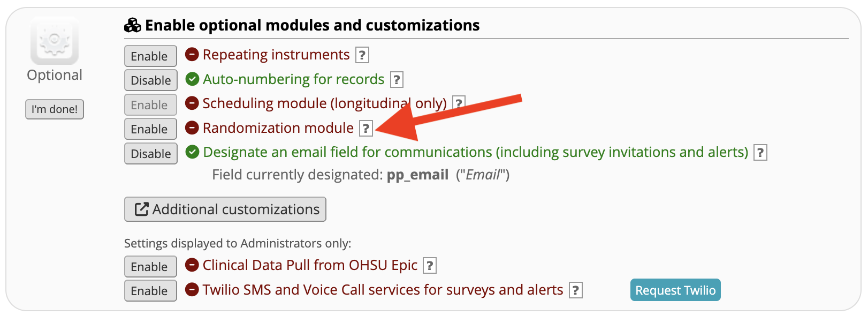Click the I'm done! button

(x=55, y=109)
